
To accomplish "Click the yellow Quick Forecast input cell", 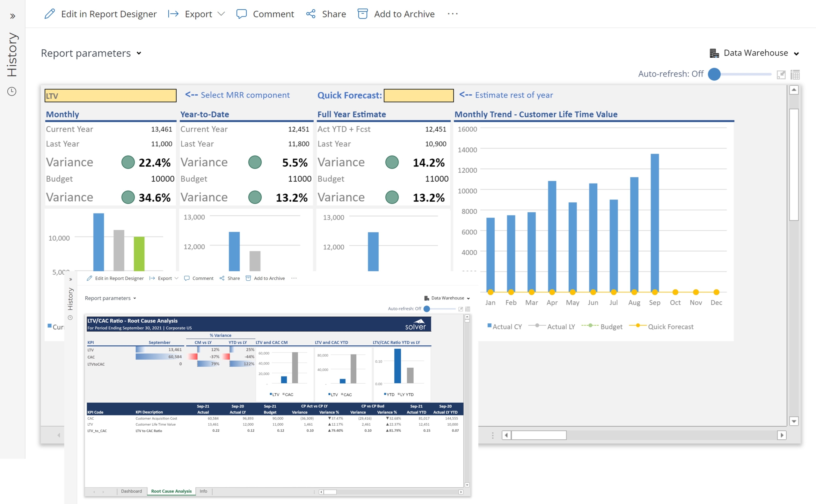I will click(419, 96).
